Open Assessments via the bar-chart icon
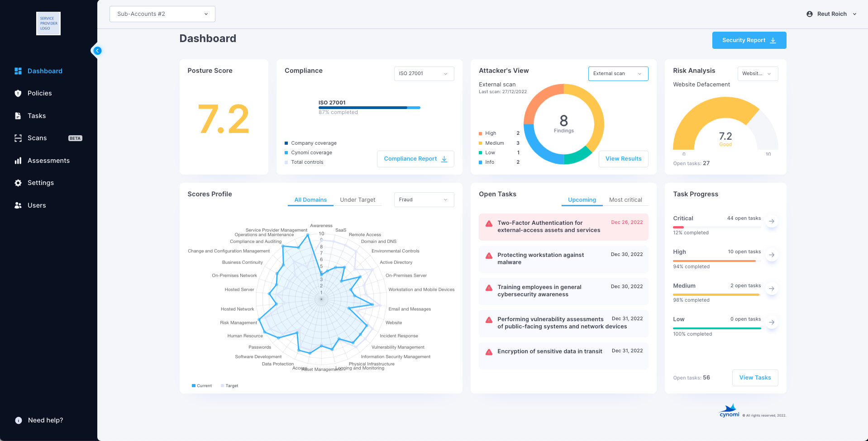Screen dimensions: 868x441 click(x=18, y=161)
